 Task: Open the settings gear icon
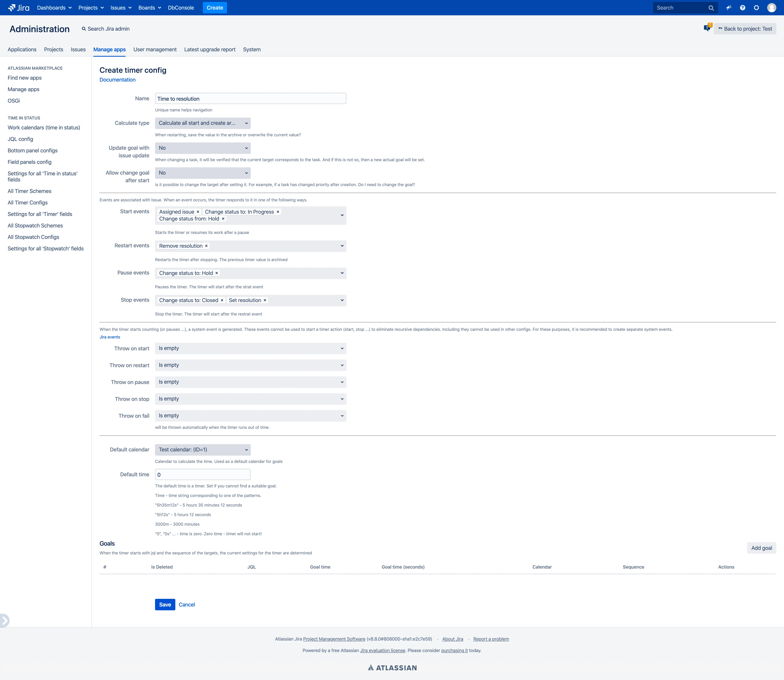point(756,8)
